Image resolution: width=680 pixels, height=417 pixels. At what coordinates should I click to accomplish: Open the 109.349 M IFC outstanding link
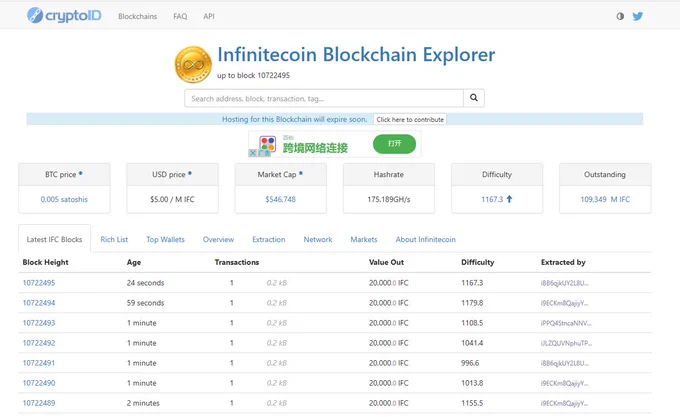605,199
